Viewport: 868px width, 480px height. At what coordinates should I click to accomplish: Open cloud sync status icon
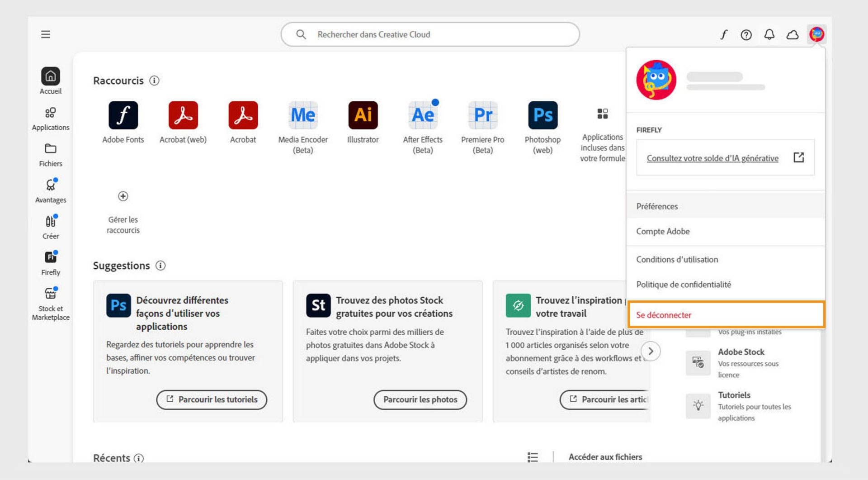pyautogui.click(x=793, y=35)
